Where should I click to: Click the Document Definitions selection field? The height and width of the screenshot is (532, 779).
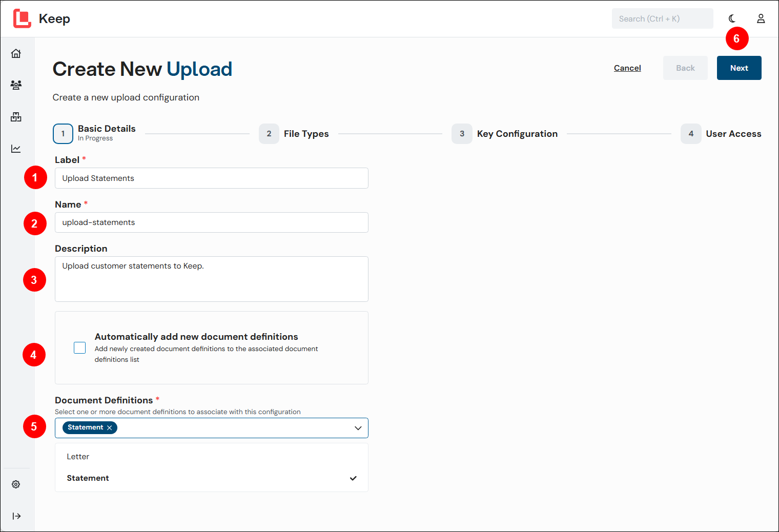coord(212,428)
